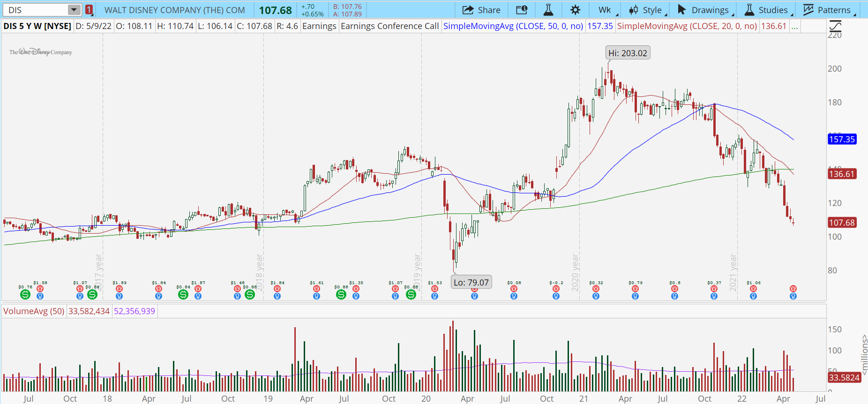Image resolution: width=868 pixels, height=404 pixels.
Task: Click the lightbulb icon under $1.58 earnings
Action: 40,296
